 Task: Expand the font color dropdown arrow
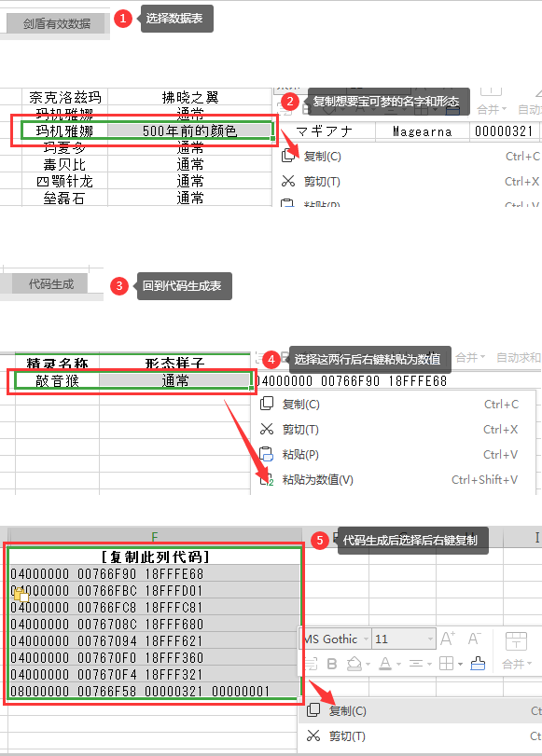click(x=398, y=665)
